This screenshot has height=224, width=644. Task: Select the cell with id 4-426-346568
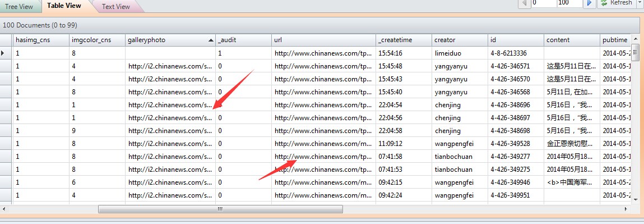point(516,92)
